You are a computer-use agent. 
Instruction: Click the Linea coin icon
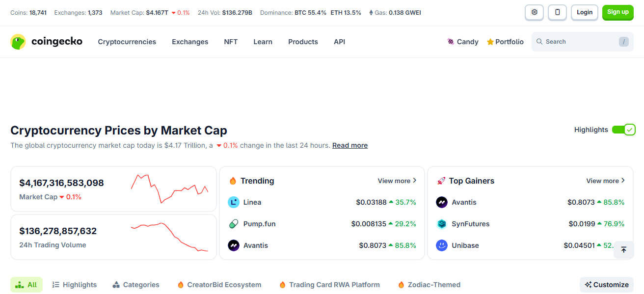[234, 202]
